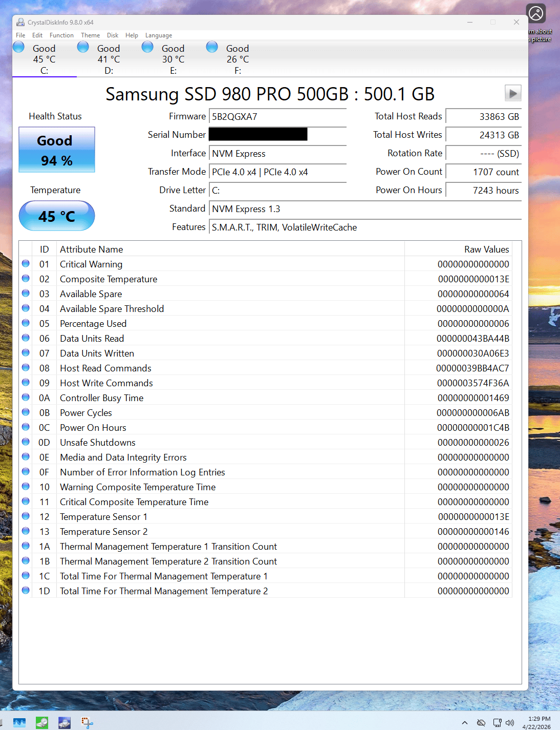This screenshot has height=730, width=560.
Task: Select drive E: status icon at 30 °C
Action: click(x=148, y=47)
